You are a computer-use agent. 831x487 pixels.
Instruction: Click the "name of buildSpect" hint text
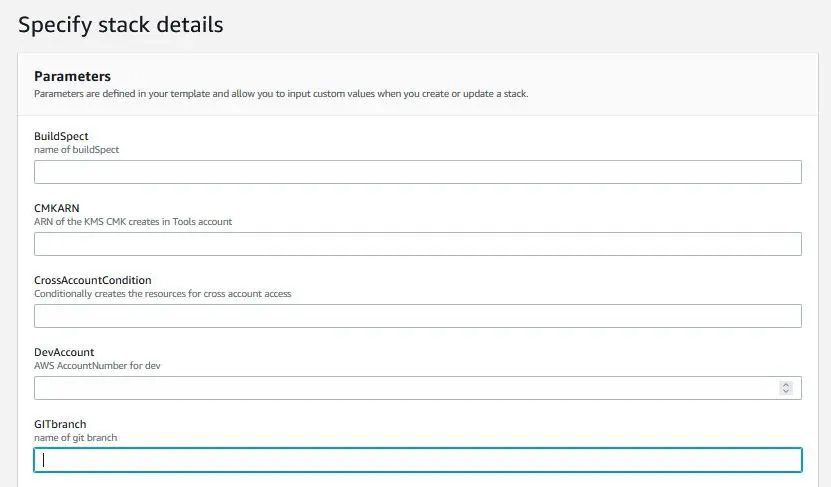point(77,150)
